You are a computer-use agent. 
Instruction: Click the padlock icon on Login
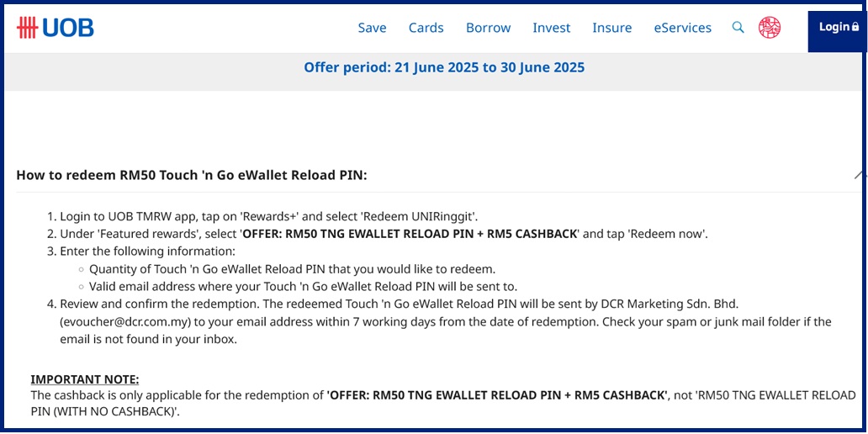point(855,27)
